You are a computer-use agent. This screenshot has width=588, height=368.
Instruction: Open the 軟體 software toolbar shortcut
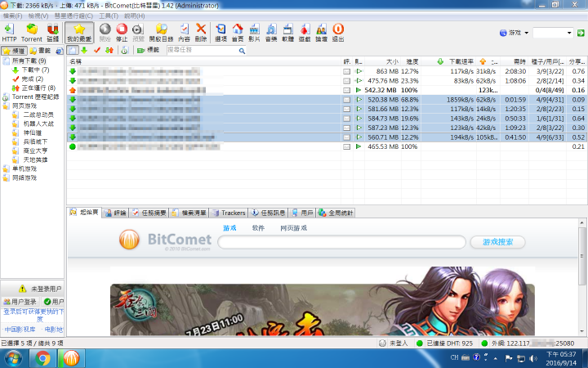click(288, 33)
